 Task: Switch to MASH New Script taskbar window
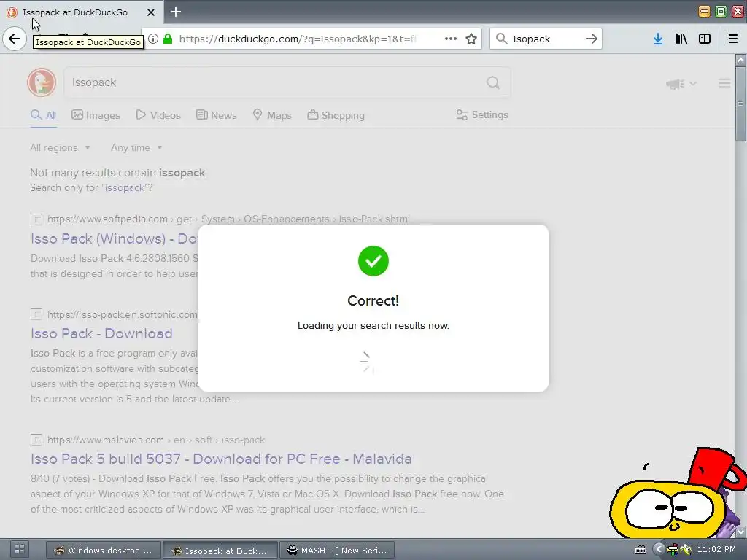tap(337, 551)
